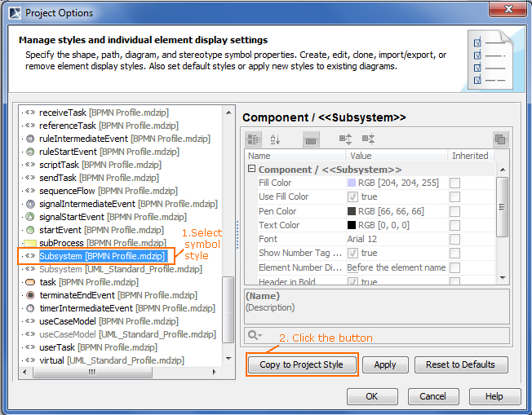Viewport: 532px width, 415px height.
Task: Click the Help button
Action: [494, 396]
